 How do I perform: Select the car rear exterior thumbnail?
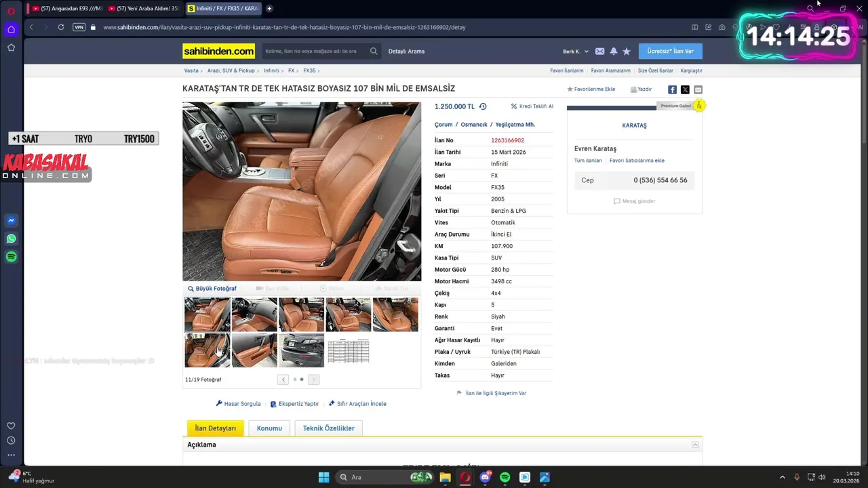click(301, 350)
